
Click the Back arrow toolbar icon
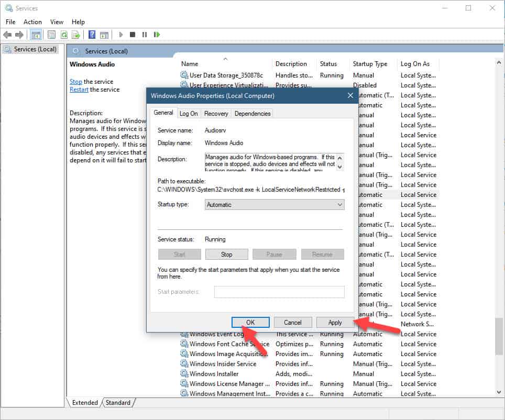coord(7,35)
